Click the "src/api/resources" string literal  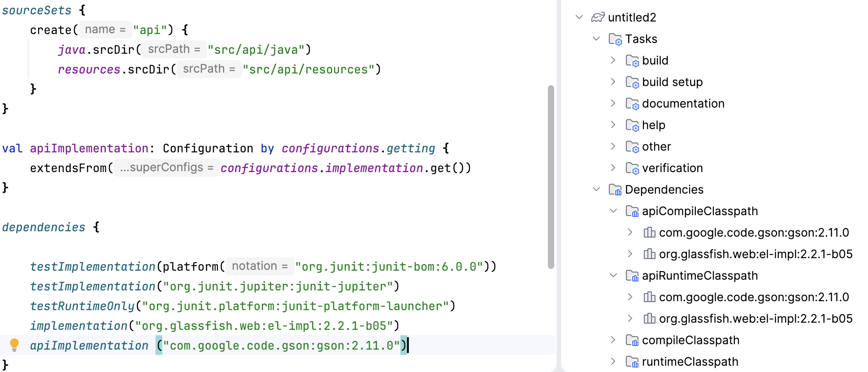pos(309,69)
